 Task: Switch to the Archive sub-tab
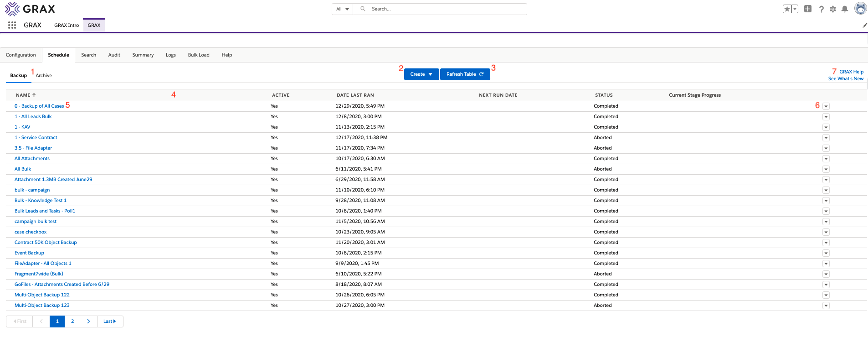(x=44, y=76)
